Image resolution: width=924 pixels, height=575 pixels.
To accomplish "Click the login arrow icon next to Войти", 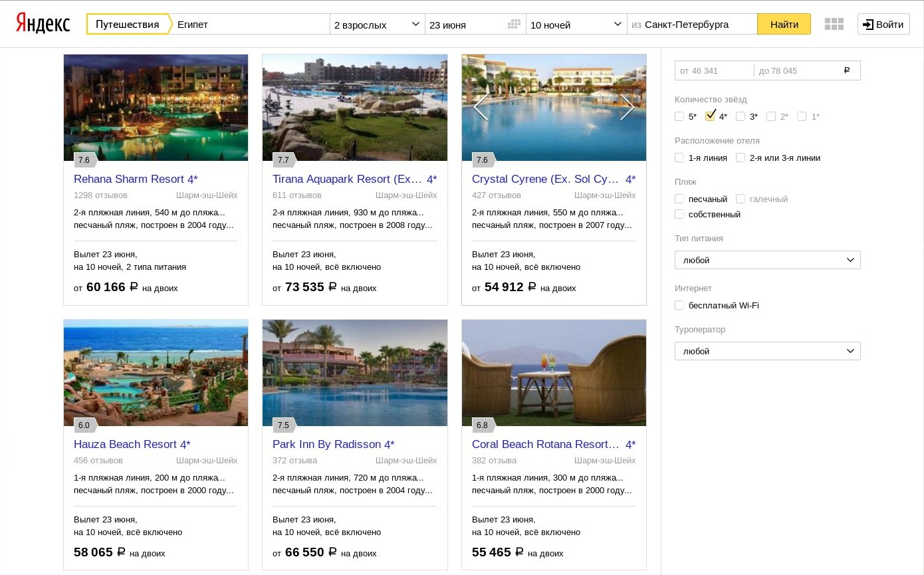I will (868, 25).
